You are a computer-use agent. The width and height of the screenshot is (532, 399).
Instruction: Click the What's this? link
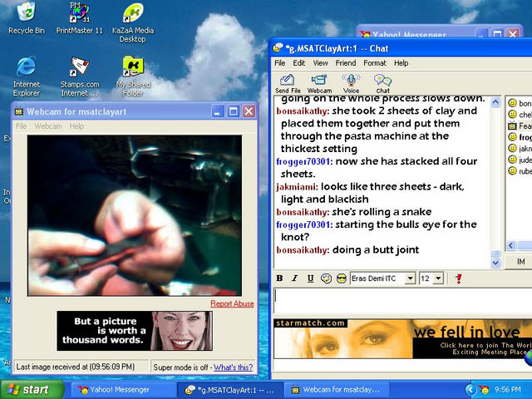(233, 367)
